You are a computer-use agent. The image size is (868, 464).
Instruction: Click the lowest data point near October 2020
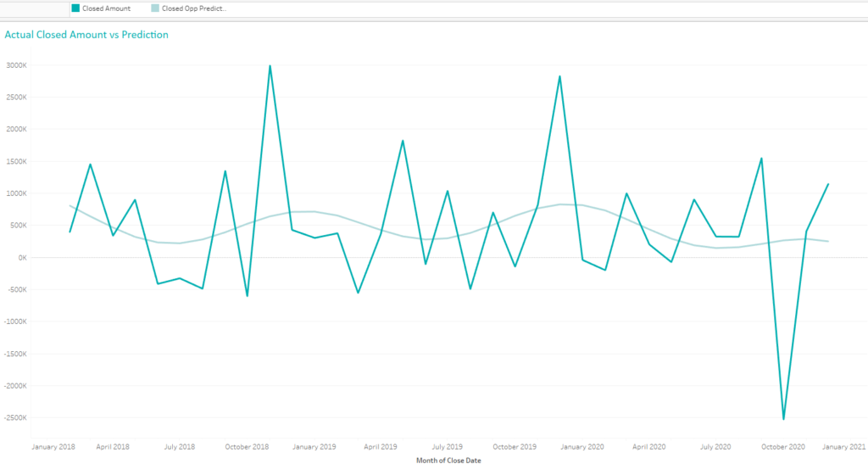tap(783, 419)
